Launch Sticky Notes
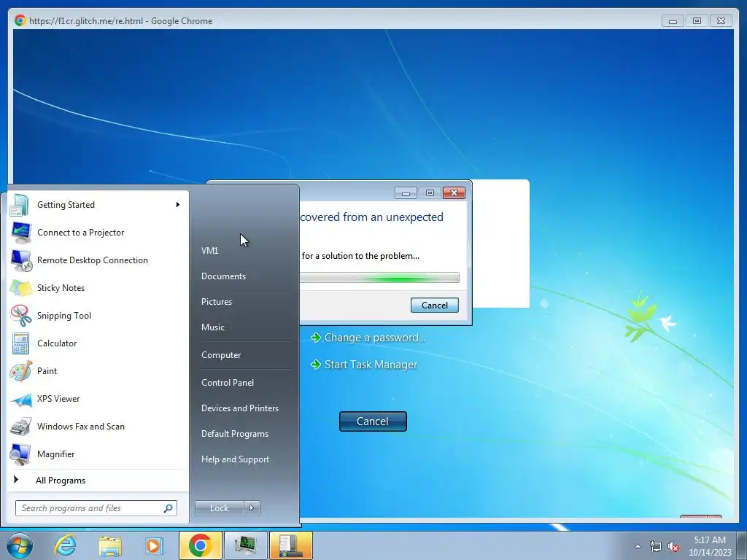This screenshot has width=747, height=560. [98, 287]
